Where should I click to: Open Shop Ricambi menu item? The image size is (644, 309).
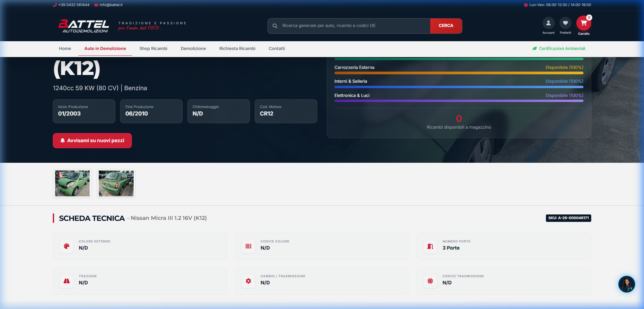click(153, 49)
